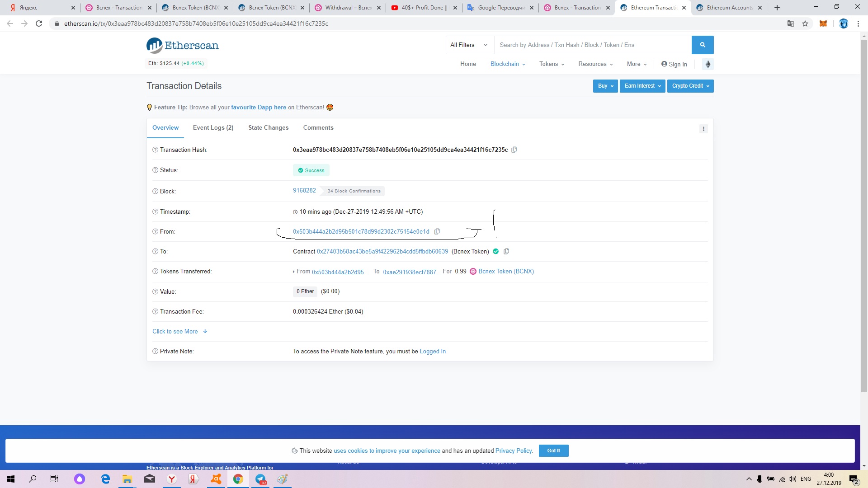
Task: Open block 9168282 link
Action: 304,191
